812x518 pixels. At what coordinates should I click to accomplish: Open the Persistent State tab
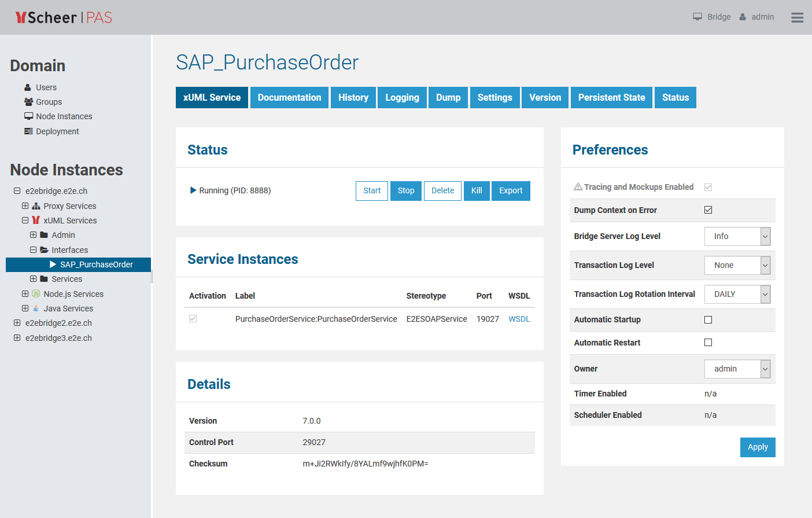611,97
